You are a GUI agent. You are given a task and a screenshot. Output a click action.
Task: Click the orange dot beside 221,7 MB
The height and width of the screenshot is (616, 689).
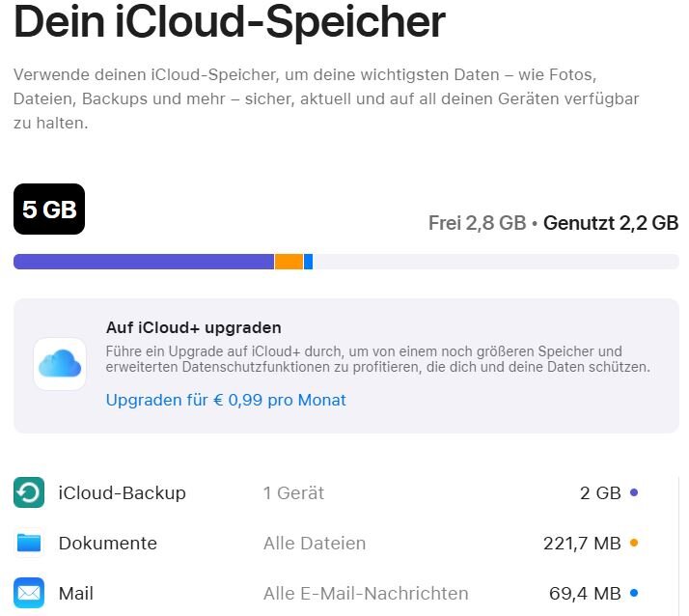634,543
